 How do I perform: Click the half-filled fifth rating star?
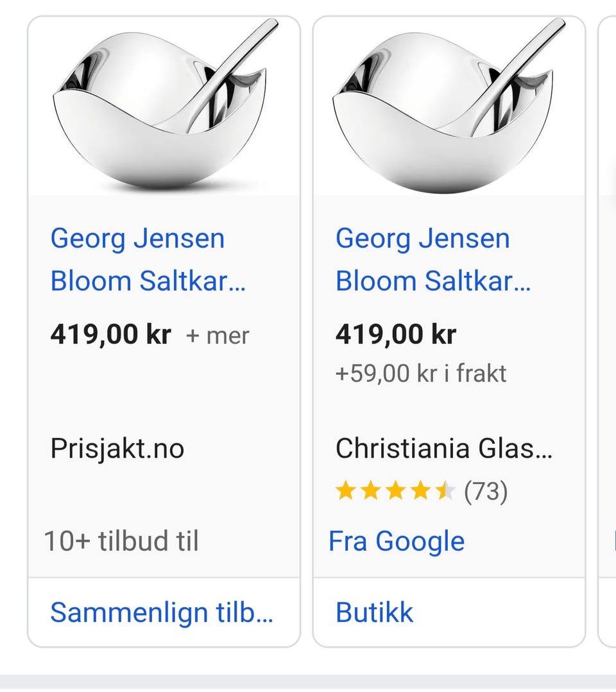[445, 492]
